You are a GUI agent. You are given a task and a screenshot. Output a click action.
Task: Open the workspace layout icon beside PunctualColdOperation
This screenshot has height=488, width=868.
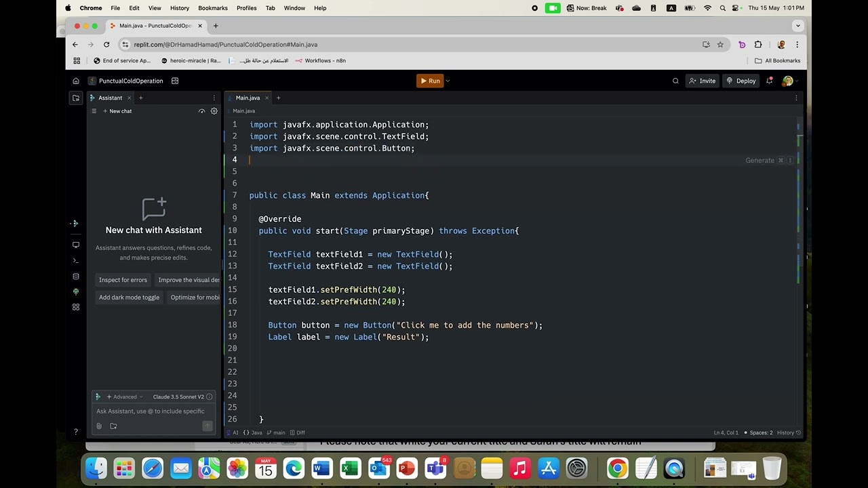click(x=175, y=81)
